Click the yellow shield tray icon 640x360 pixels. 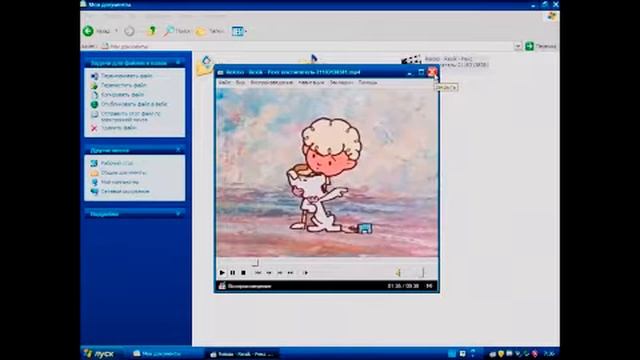pyautogui.click(x=501, y=354)
